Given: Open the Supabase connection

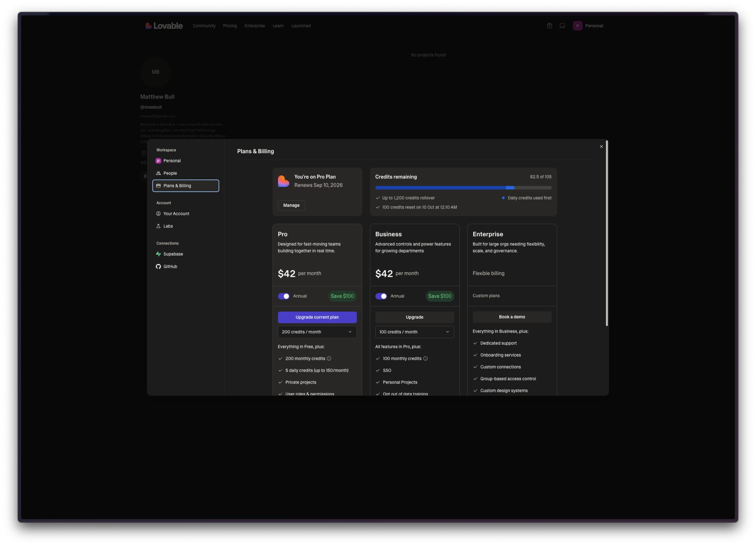Looking at the screenshot, I should 172,254.
